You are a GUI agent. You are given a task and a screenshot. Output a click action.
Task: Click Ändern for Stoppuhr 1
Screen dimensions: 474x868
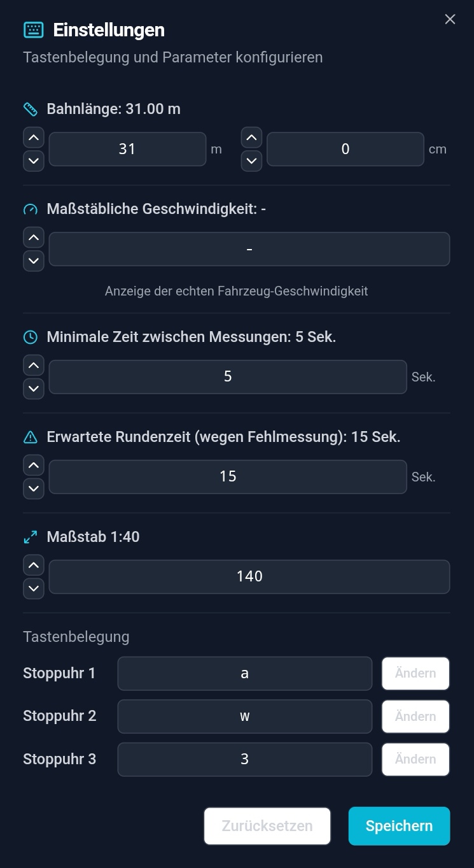coord(415,674)
